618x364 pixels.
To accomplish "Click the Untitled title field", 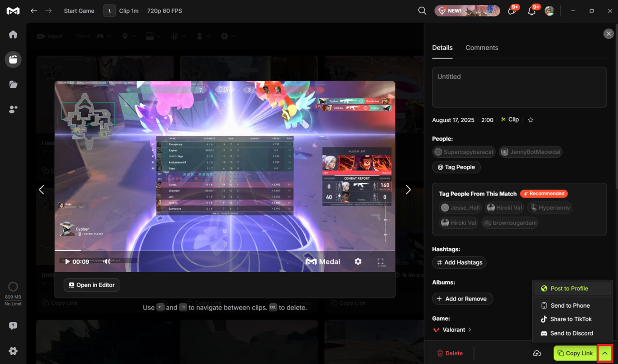I will 519,87.
